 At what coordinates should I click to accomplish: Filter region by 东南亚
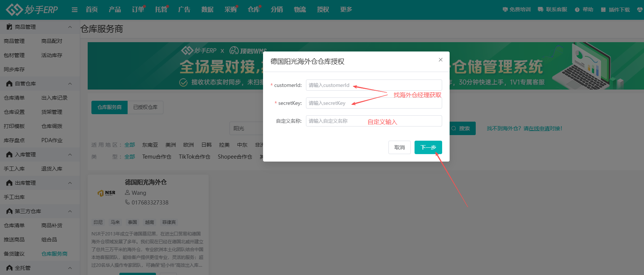click(x=150, y=145)
